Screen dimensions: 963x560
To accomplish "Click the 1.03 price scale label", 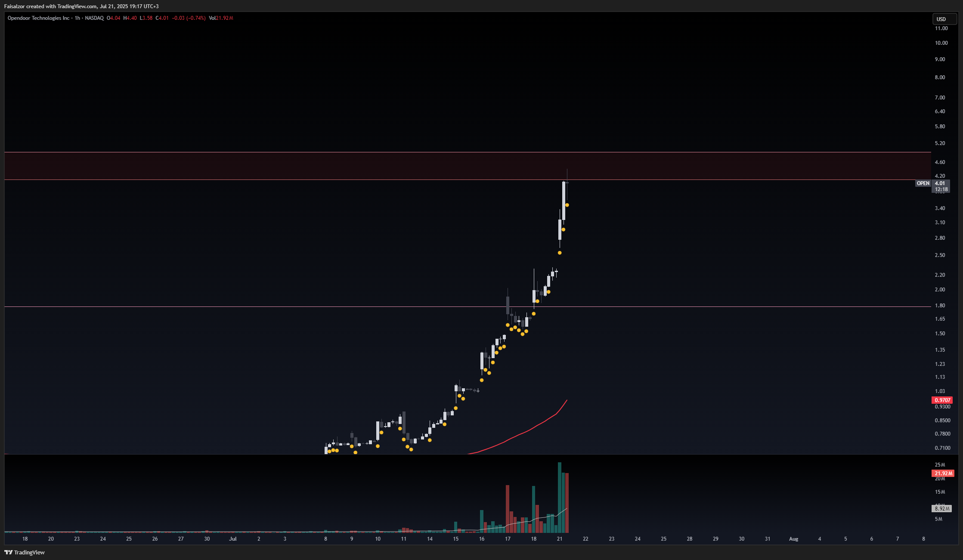I will pos(940,391).
